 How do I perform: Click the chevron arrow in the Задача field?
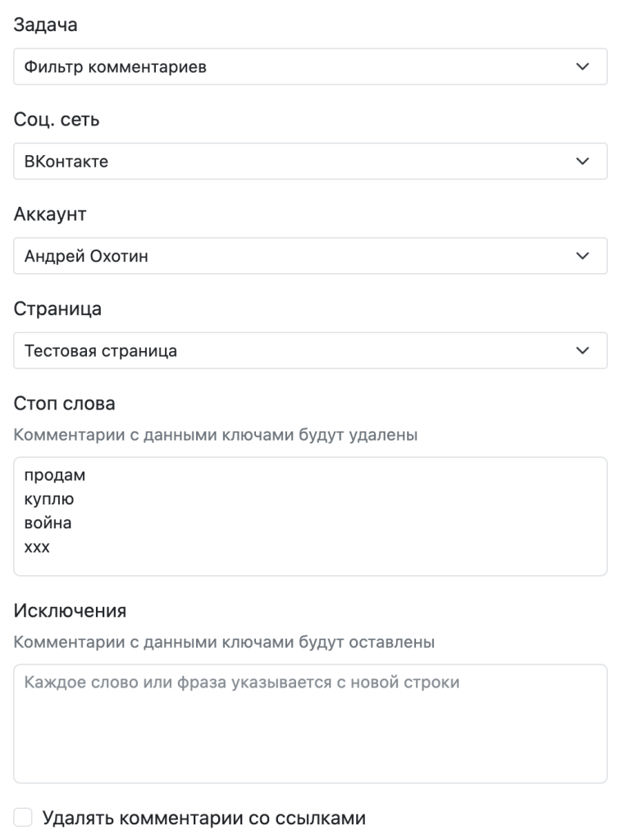point(582,66)
